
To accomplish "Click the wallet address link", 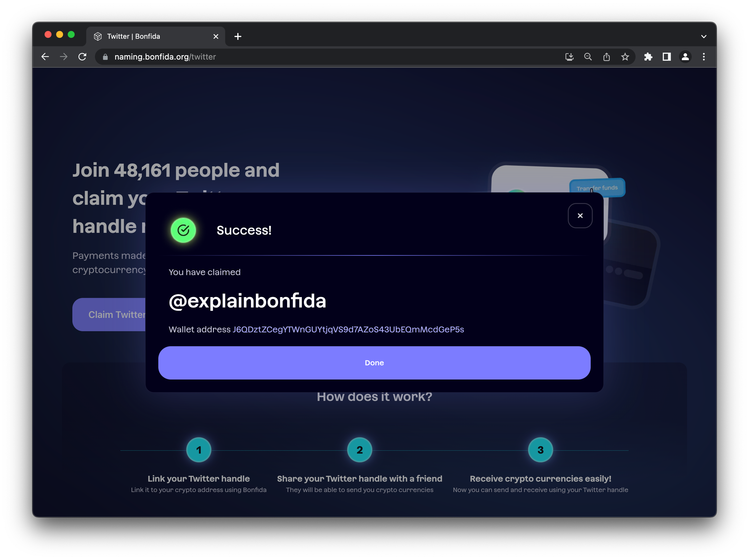I will 348,330.
